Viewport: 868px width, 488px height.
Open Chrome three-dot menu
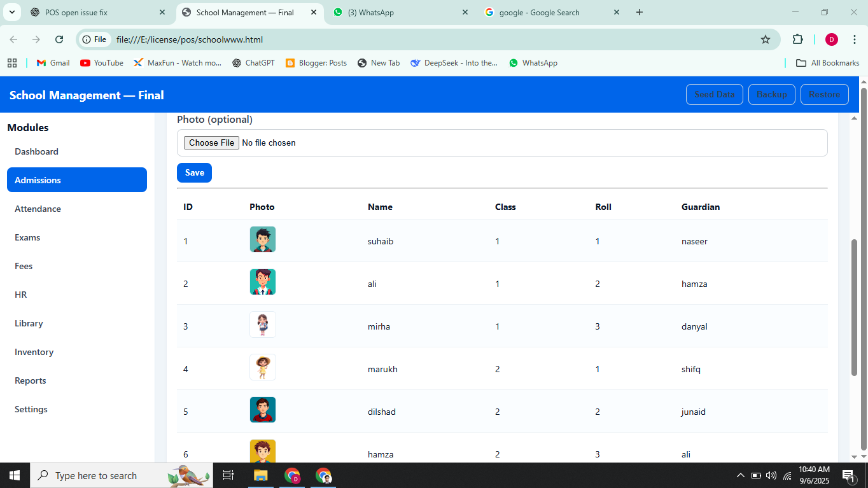pyautogui.click(x=854, y=39)
